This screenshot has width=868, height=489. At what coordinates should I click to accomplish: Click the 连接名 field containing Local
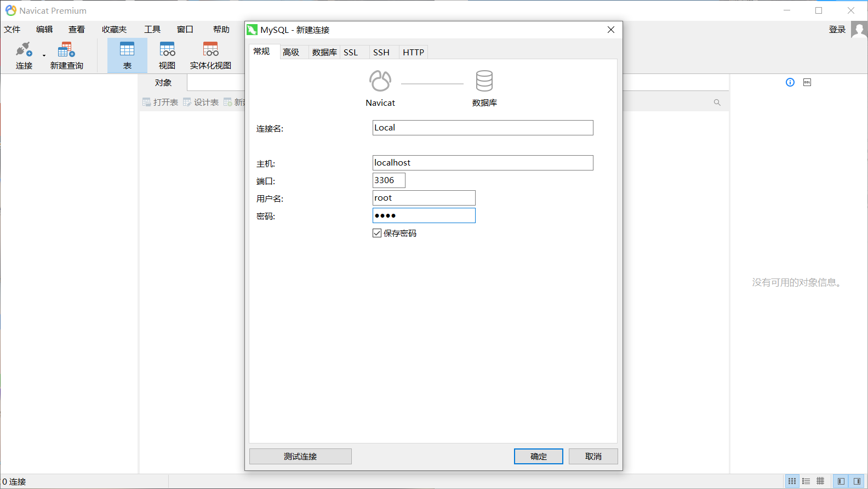(483, 128)
